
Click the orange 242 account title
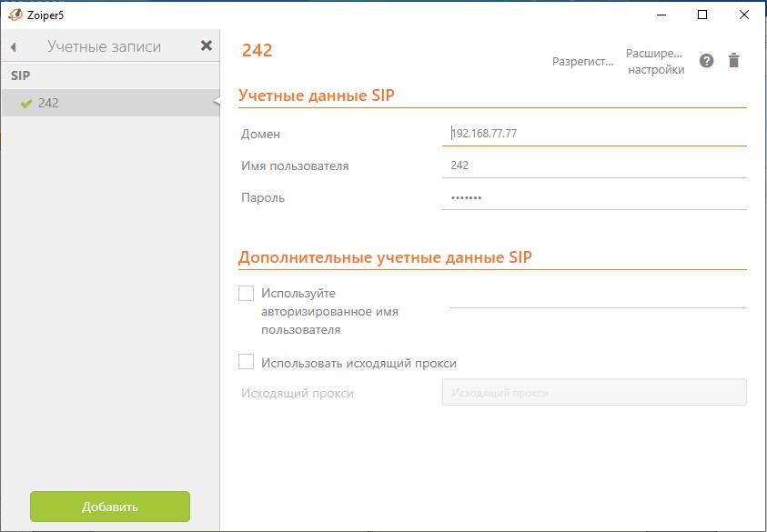click(257, 50)
